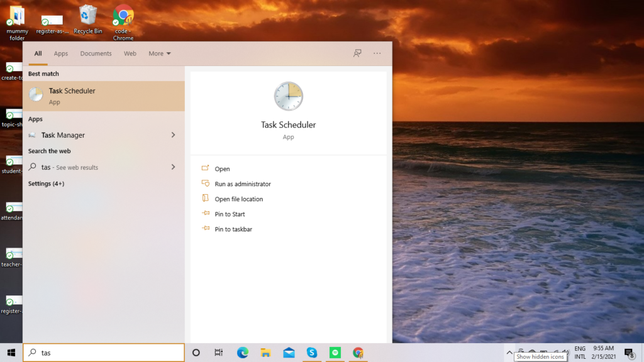Image resolution: width=644 pixels, height=362 pixels.
Task: Click the Pin to Start pin icon
Action: click(x=206, y=214)
